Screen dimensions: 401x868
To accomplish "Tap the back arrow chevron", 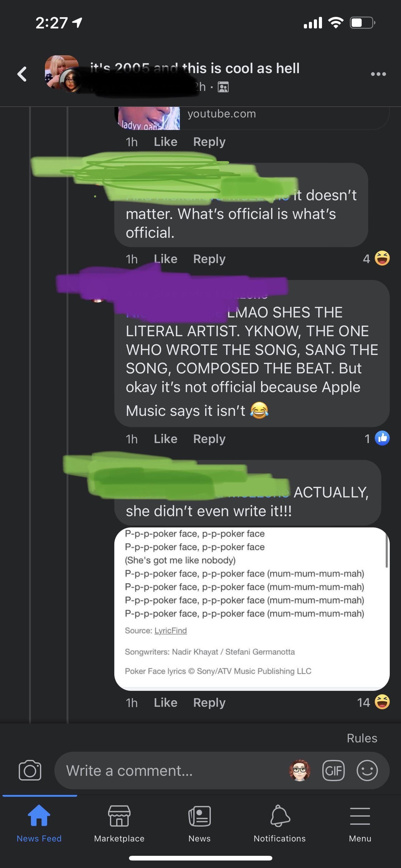I will 22,74.
